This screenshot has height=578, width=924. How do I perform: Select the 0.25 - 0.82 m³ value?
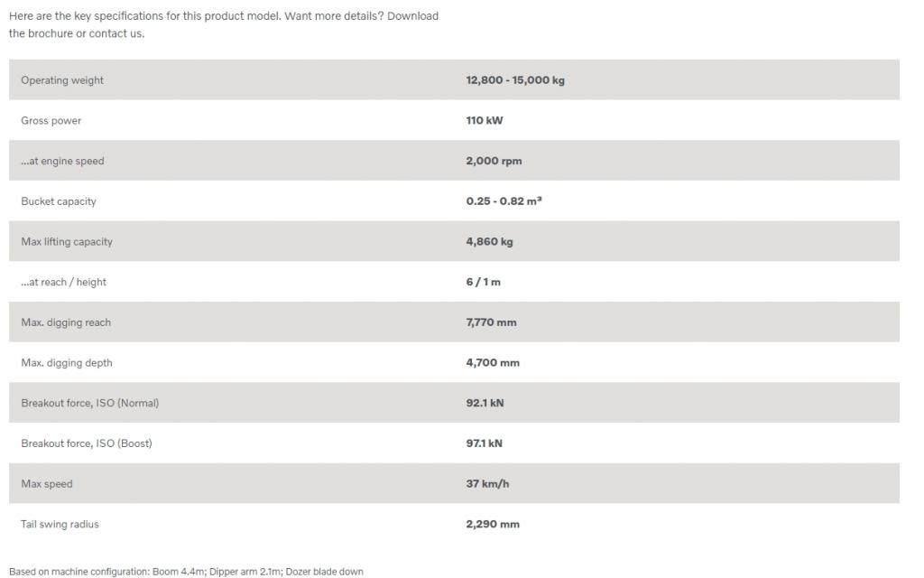[x=504, y=201]
